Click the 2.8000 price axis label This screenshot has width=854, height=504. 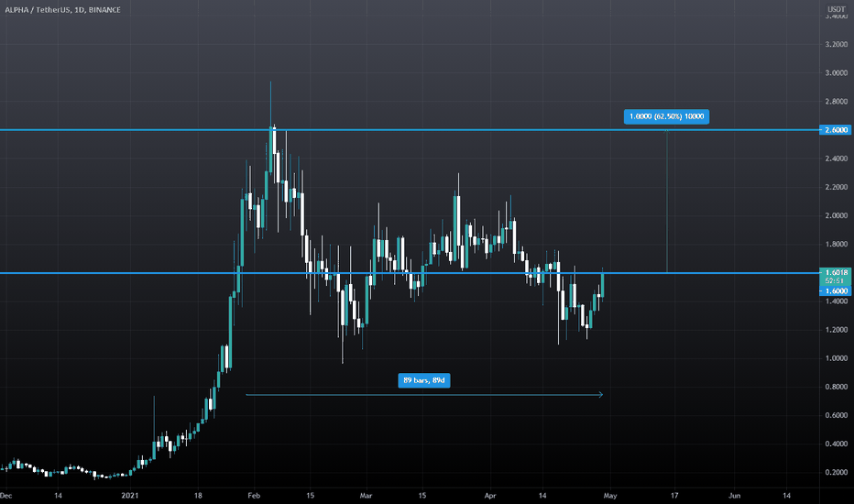836,102
